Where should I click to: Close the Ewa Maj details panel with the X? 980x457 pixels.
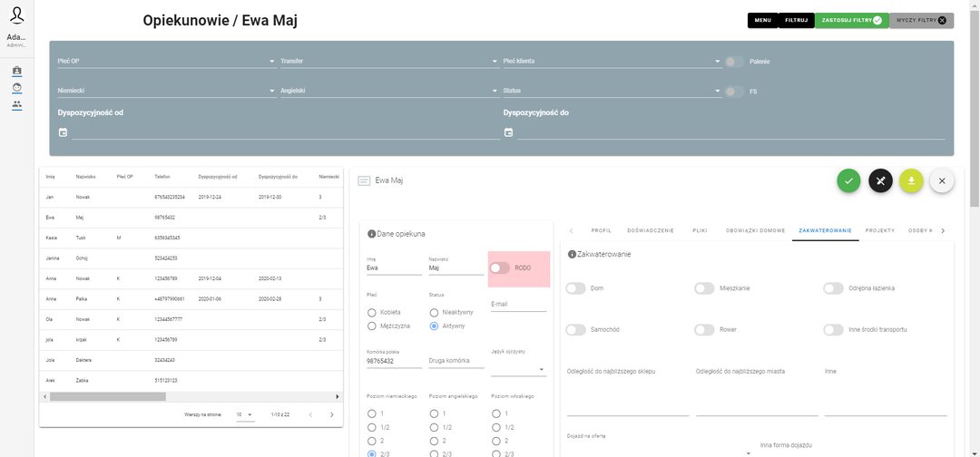click(942, 180)
